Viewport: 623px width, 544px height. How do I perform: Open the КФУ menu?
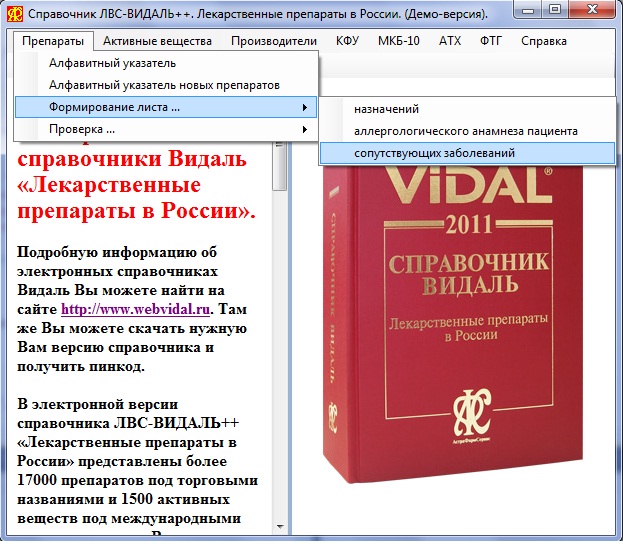point(347,41)
